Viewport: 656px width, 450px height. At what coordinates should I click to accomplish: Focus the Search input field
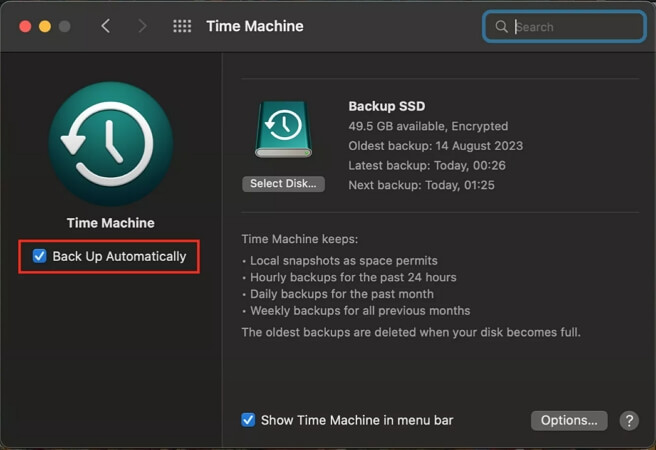(564, 27)
